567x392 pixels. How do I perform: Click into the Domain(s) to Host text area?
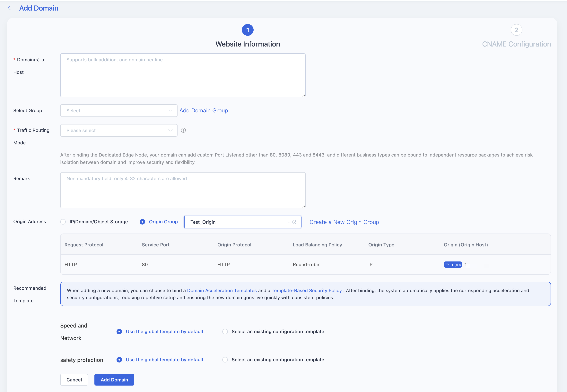coord(183,75)
